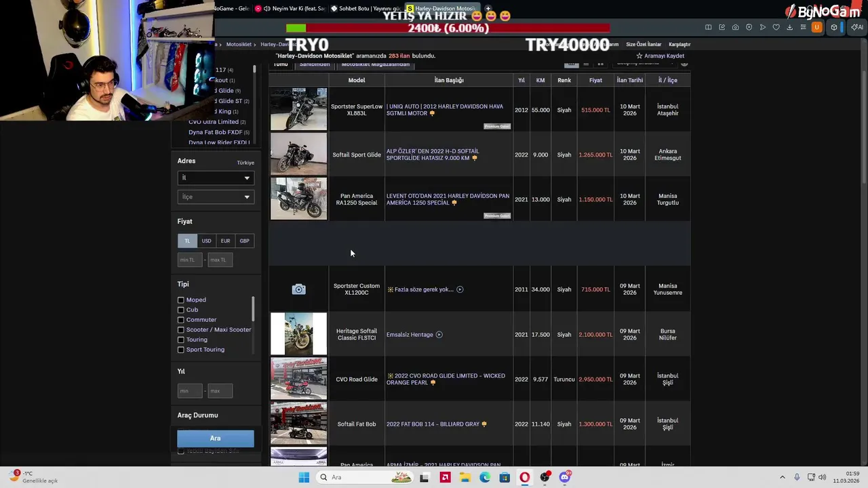Click the browser edit/note icon

(722, 27)
